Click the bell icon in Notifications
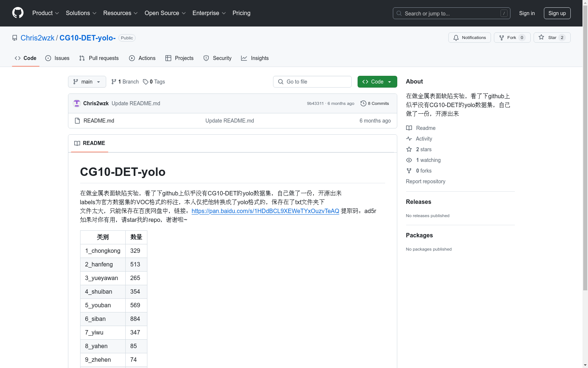 tap(456, 38)
